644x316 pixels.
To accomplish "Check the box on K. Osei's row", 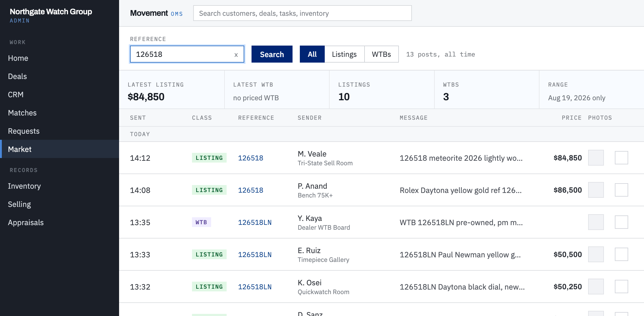I will [x=621, y=287].
